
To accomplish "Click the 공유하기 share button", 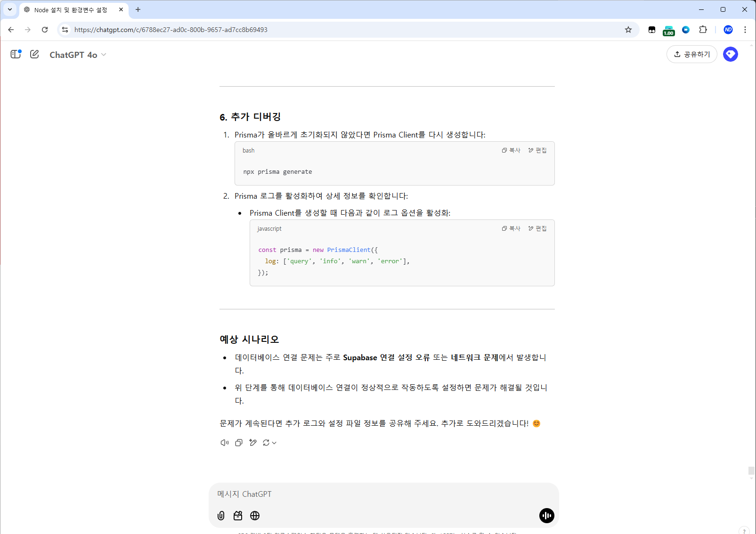I will [691, 54].
